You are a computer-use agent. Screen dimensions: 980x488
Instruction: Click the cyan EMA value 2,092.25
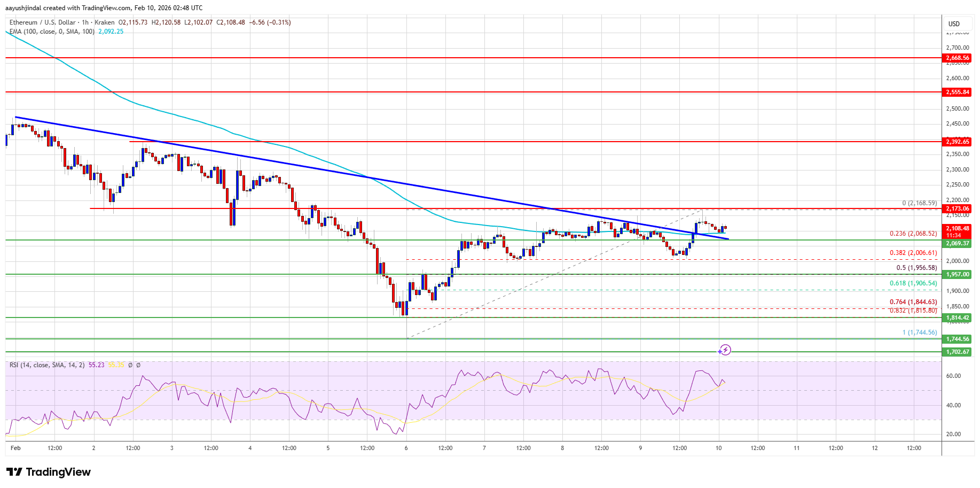[x=109, y=32]
